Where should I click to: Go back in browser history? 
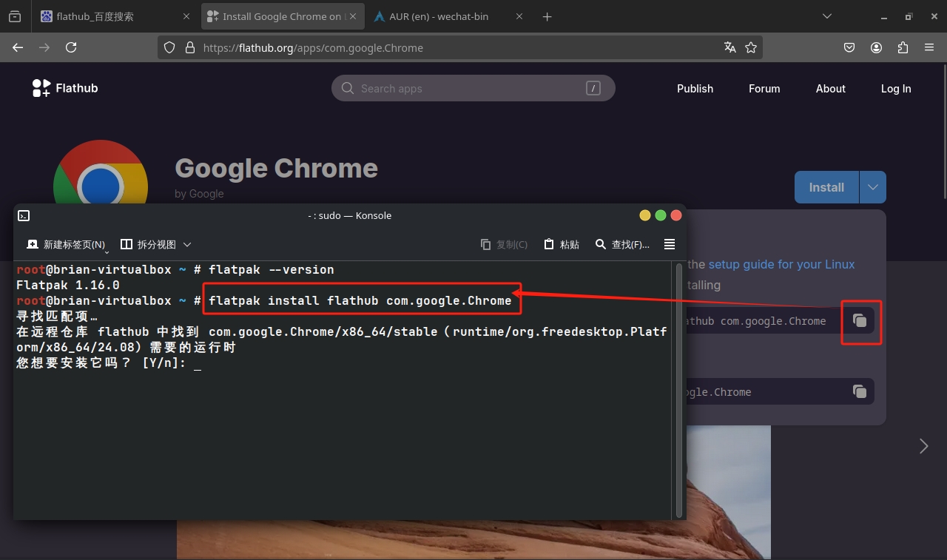point(18,47)
